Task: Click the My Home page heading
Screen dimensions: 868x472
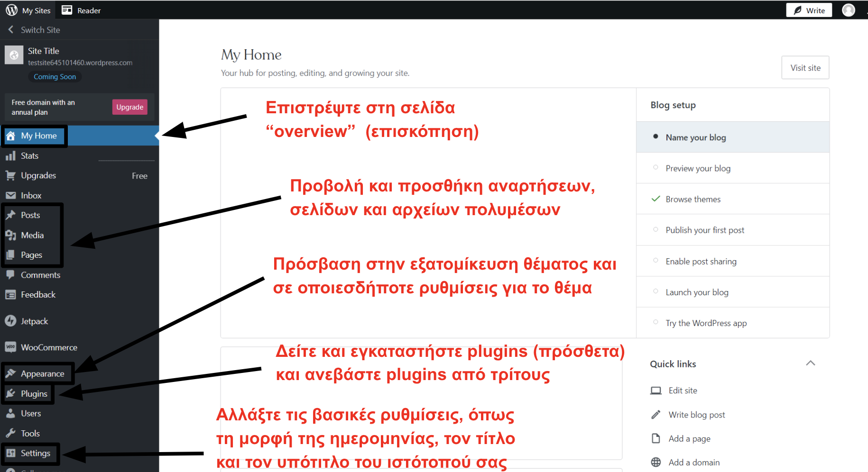Action: (x=251, y=55)
